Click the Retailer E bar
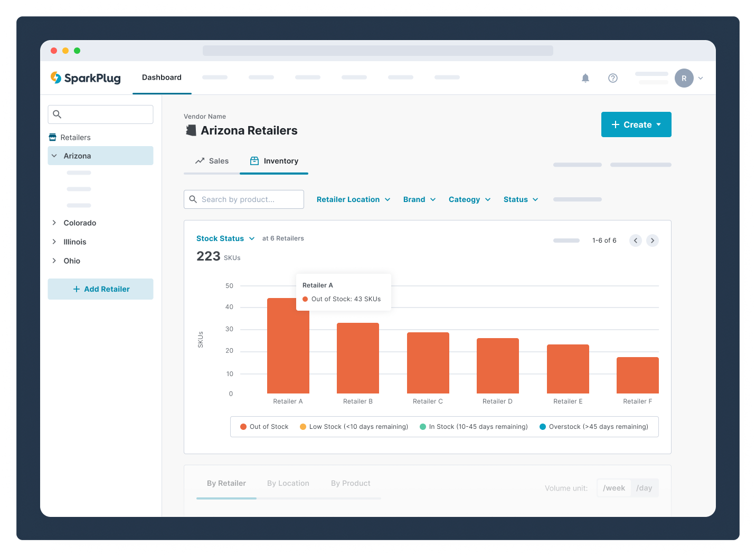756x557 pixels. 568,369
